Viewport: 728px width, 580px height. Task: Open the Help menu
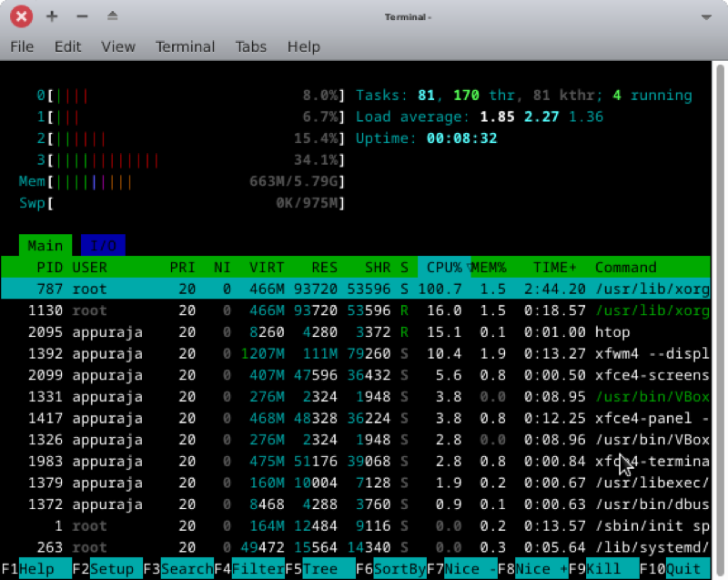point(304,47)
